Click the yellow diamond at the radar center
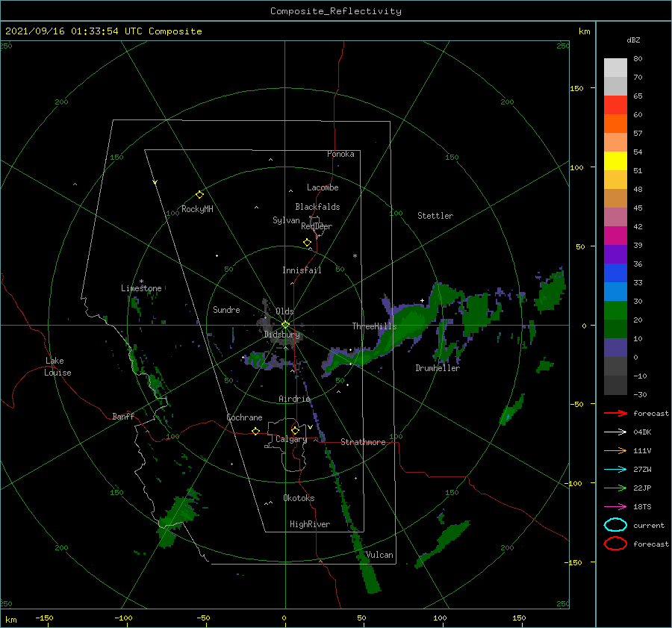The width and height of the screenshot is (672, 628). tap(285, 325)
